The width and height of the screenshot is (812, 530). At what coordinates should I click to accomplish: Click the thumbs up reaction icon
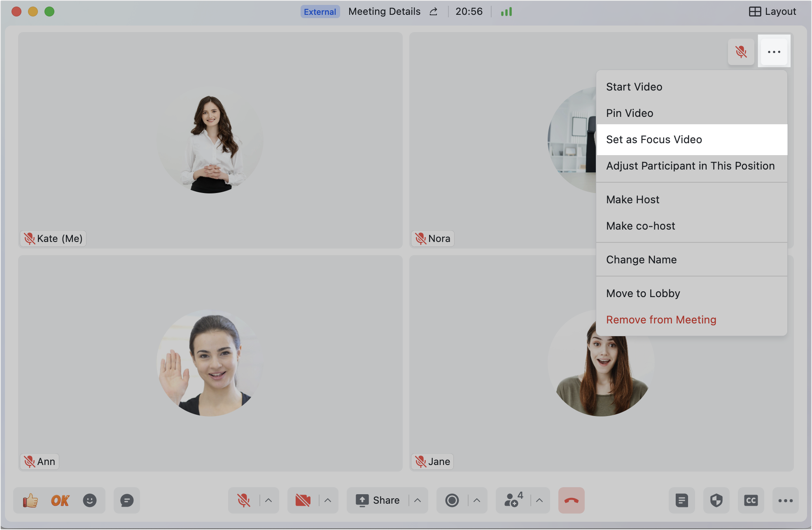click(x=30, y=500)
